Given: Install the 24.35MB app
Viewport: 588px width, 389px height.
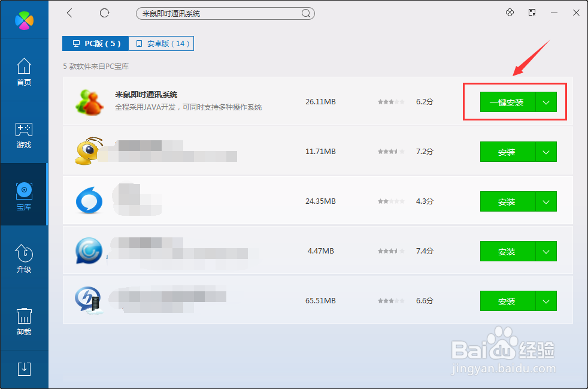Looking at the screenshot, I should click(x=508, y=201).
